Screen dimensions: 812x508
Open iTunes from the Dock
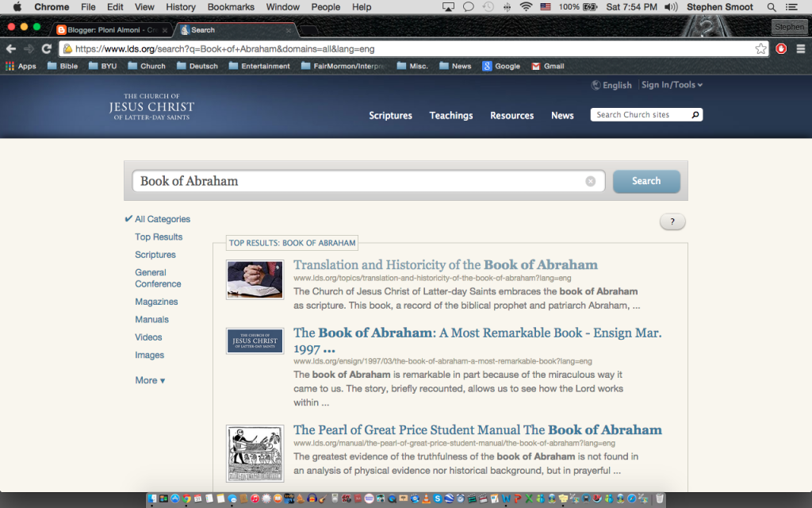[x=255, y=498]
